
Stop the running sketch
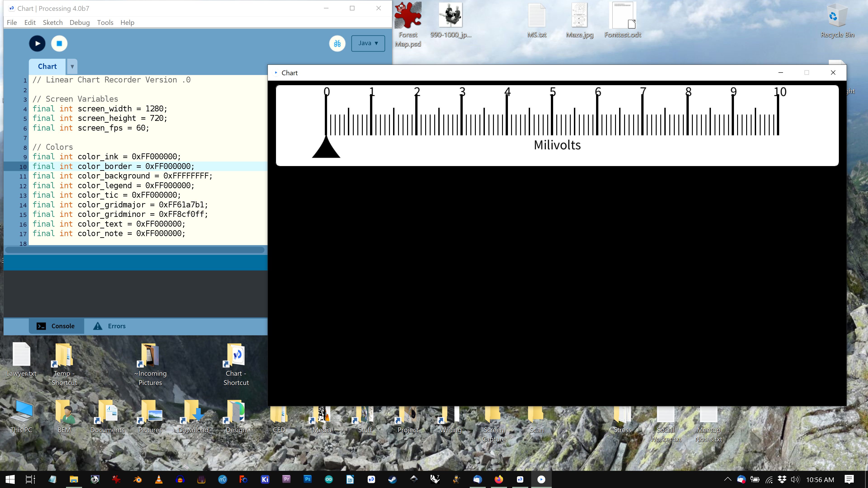click(x=59, y=43)
